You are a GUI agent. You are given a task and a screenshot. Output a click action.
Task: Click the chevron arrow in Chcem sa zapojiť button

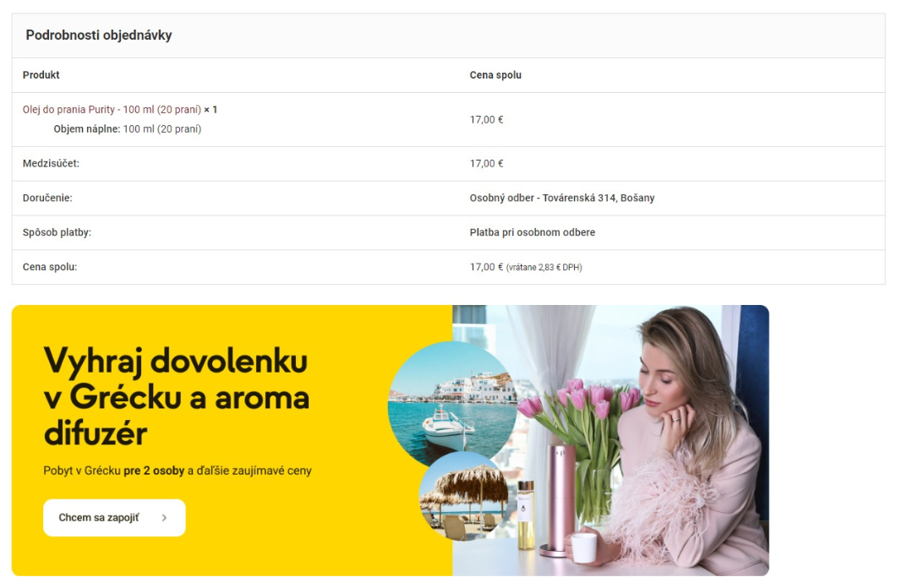click(x=164, y=518)
